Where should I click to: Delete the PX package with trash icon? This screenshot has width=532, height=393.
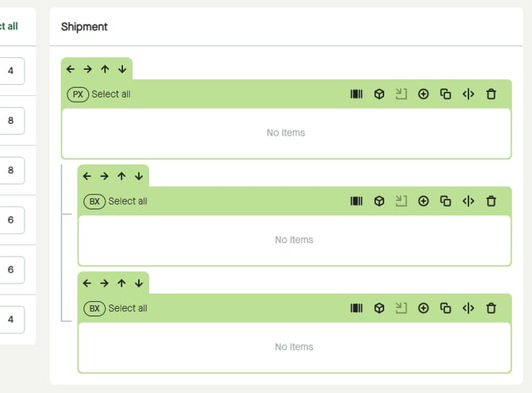tap(491, 94)
